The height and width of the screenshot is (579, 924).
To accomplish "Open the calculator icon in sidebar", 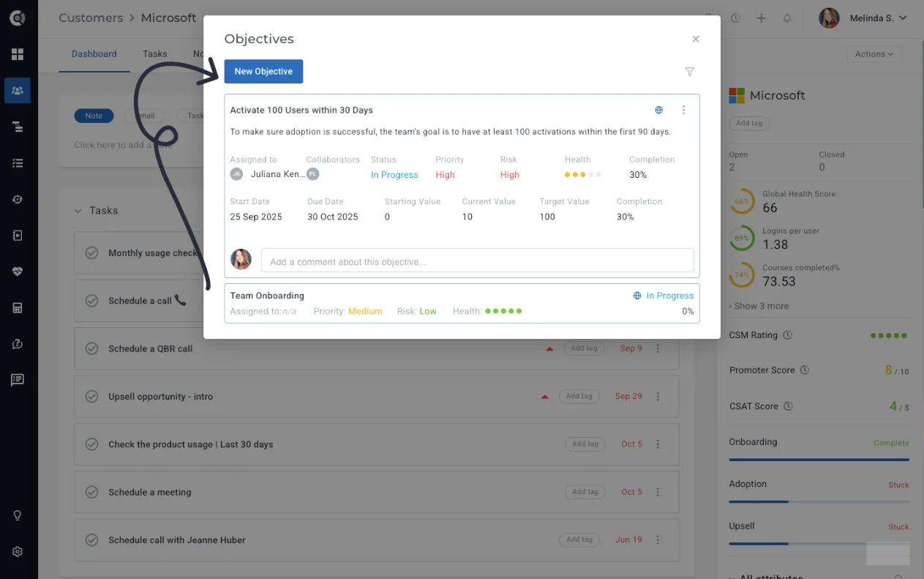I will 18,308.
